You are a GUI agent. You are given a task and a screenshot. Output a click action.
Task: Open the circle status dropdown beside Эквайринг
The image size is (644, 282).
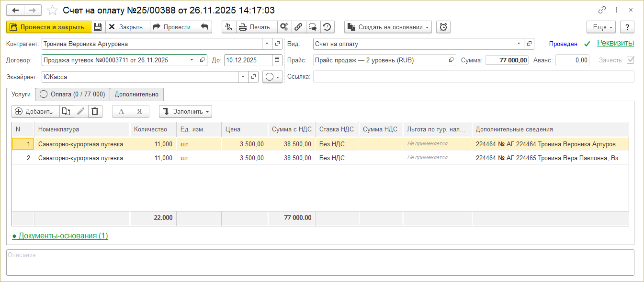click(x=272, y=76)
